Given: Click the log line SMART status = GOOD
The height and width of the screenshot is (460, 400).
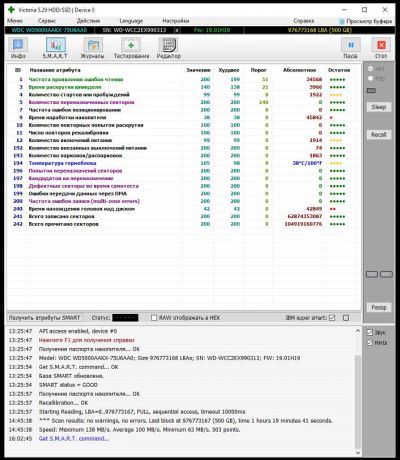Looking at the screenshot, I should coord(68,385).
